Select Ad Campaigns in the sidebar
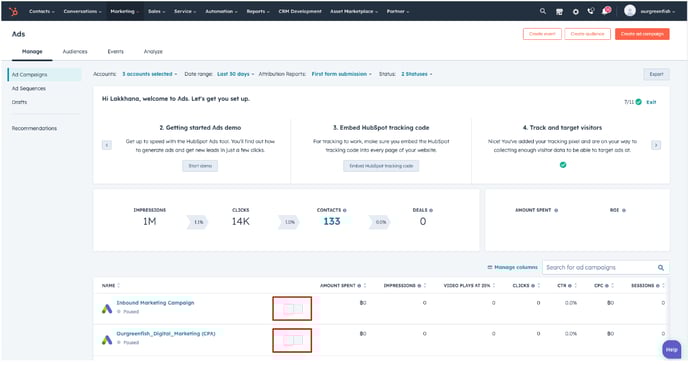The height and width of the screenshot is (365, 688). pos(44,75)
